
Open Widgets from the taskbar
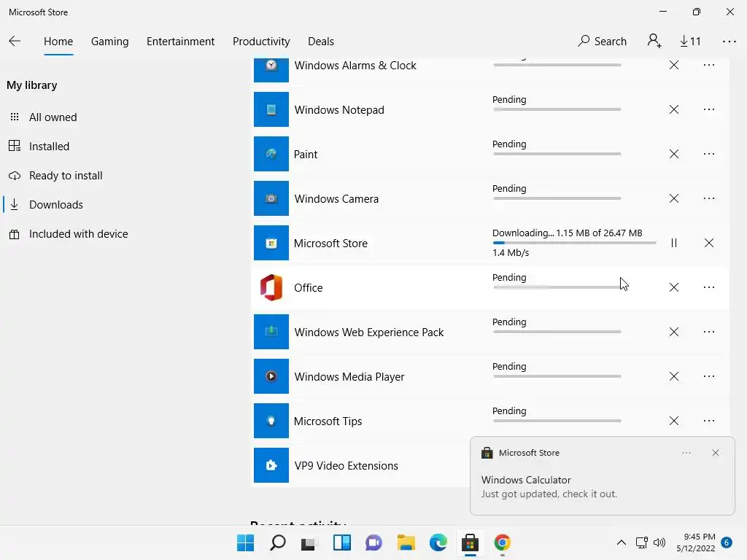point(341,542)
